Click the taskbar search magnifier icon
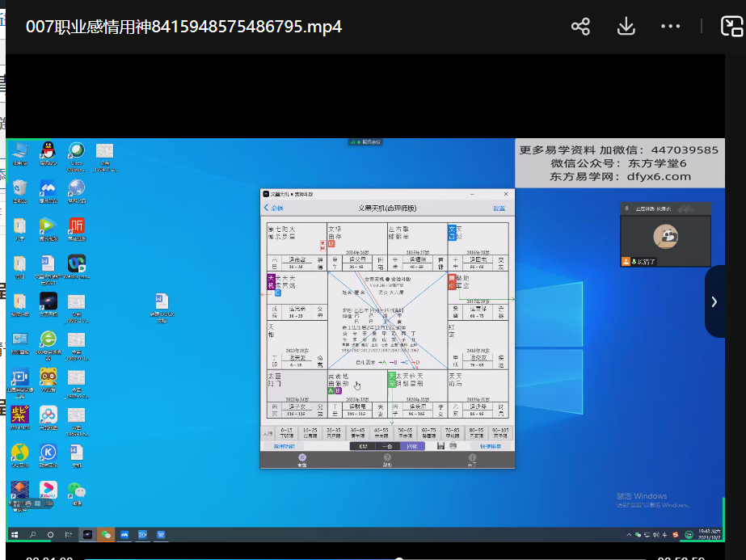Screen dimensions: 746x560 coord(33,535)
